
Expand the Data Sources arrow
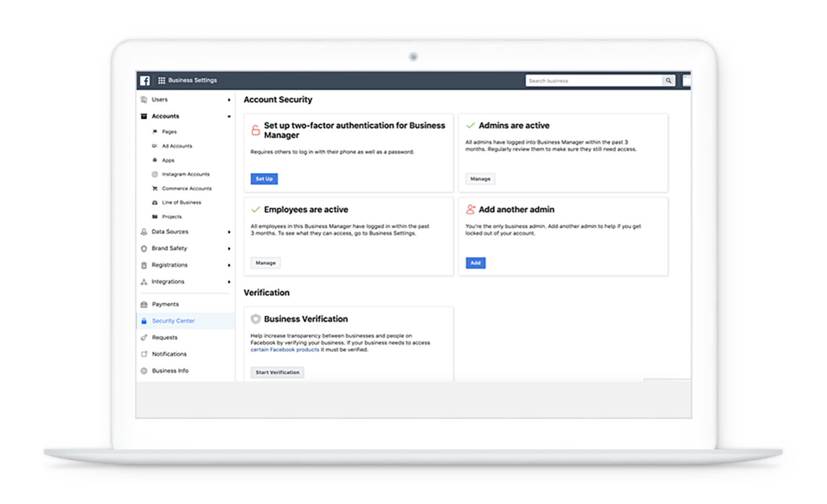click(229, 232)
